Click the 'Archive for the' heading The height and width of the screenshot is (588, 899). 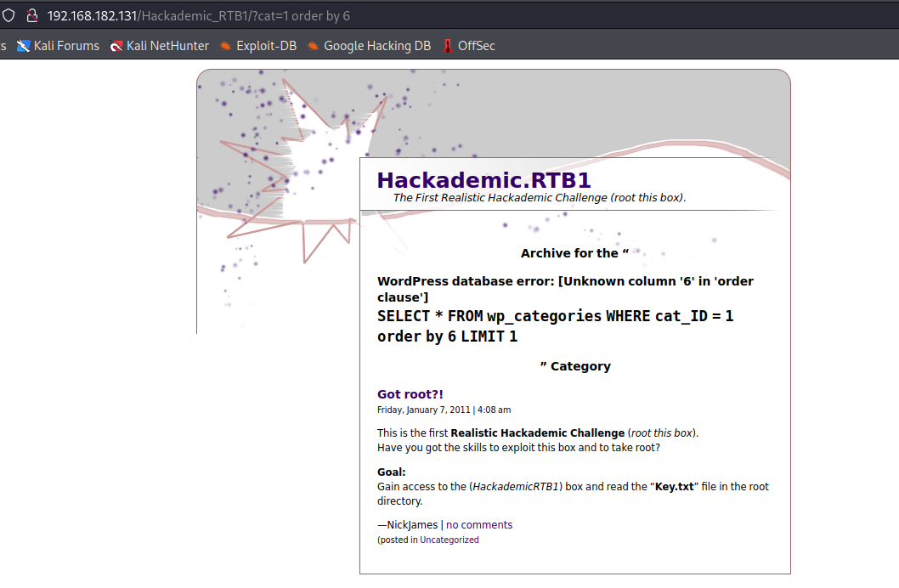click(574, 253)
